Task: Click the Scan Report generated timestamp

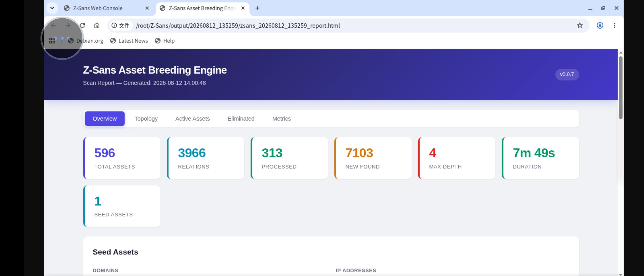Action: click(x=144, y=83)
